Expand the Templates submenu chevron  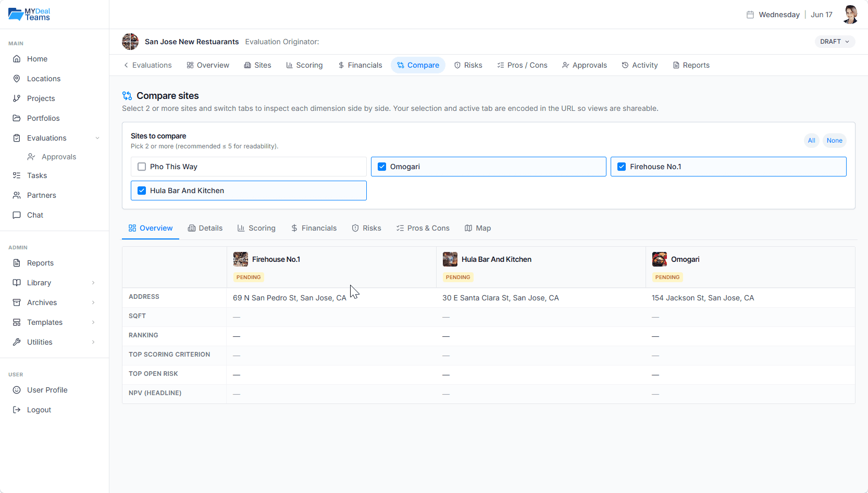pos(93,322)
